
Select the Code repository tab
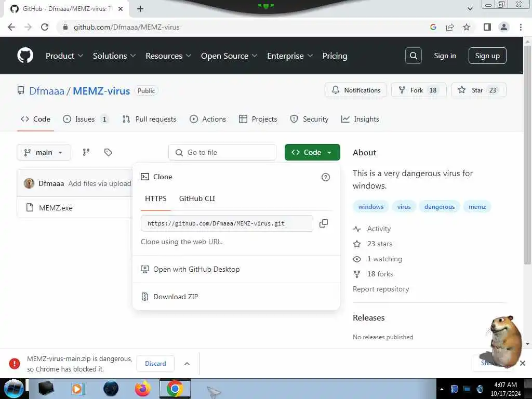point(35,119)
